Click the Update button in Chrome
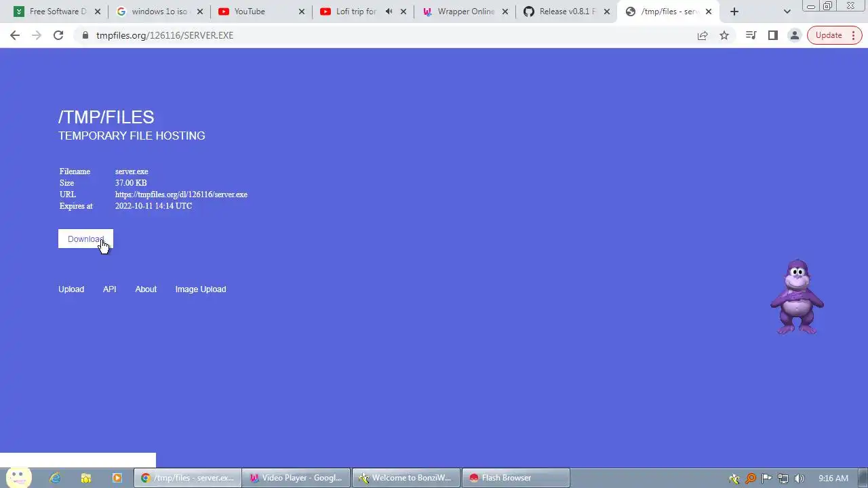 click(x=828, y=35)
